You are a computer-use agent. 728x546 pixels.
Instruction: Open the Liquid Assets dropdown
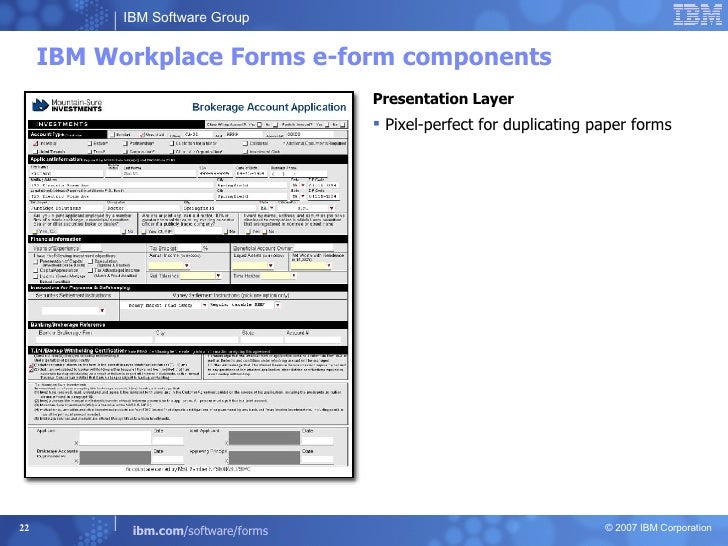pyautogui.click(x=253, y=266)
